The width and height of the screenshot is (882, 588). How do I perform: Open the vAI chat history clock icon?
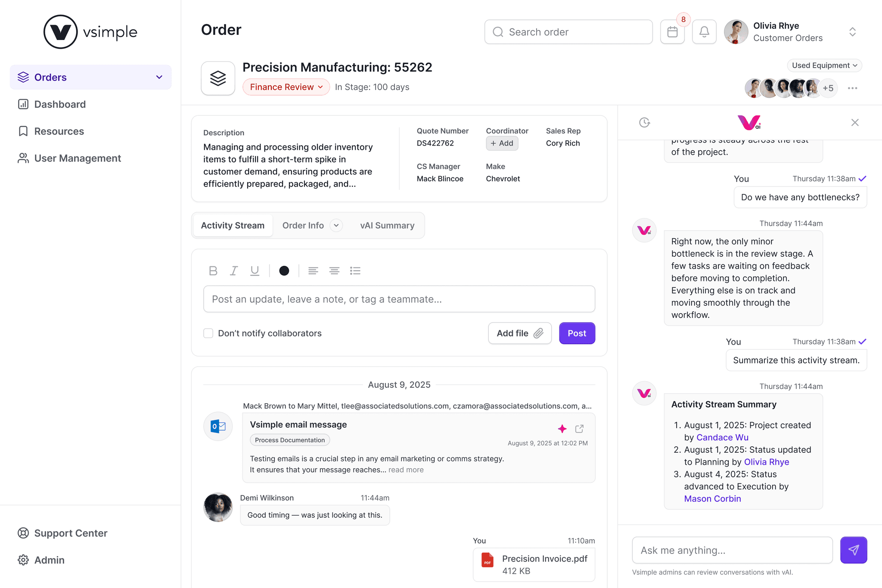644,122
